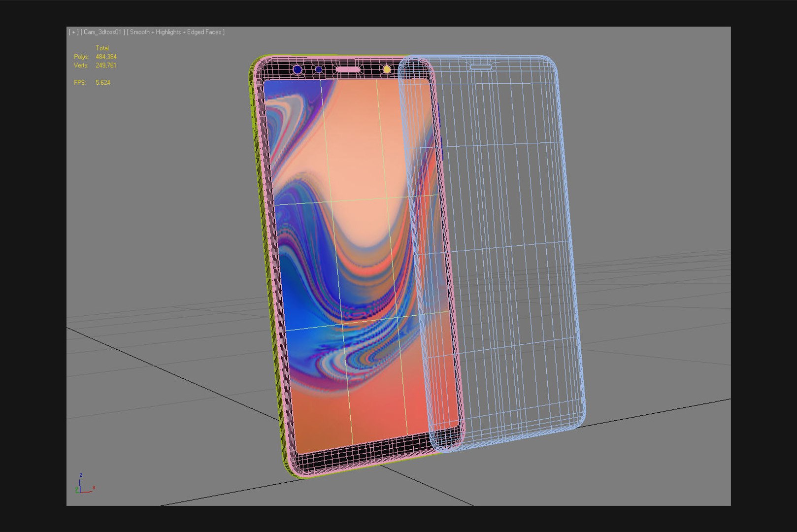Image resolution: width=797 pixels, height=532 pixels.
Task: Open the Cam_3dtoss01 camera viewport menu
Action: (x=102, y=32)
